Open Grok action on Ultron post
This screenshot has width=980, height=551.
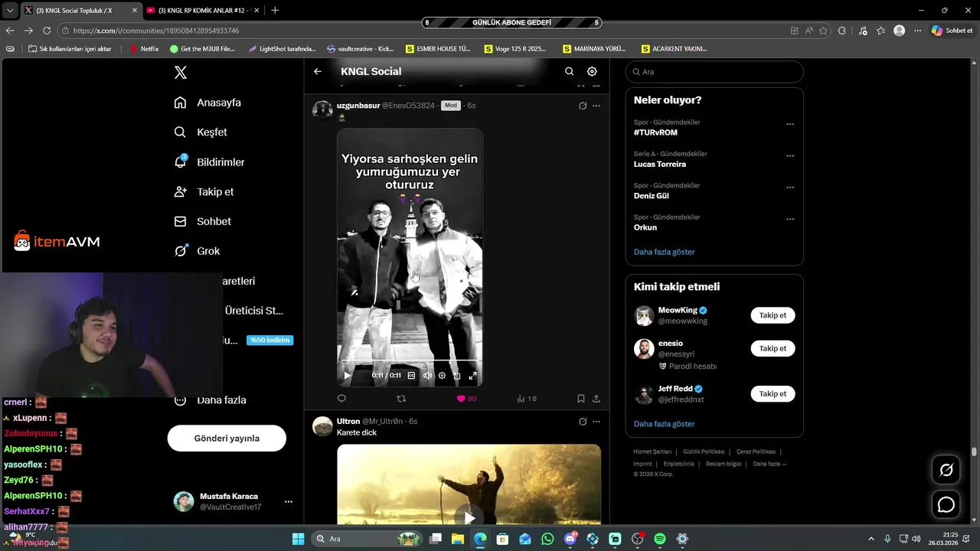(583, 422)
